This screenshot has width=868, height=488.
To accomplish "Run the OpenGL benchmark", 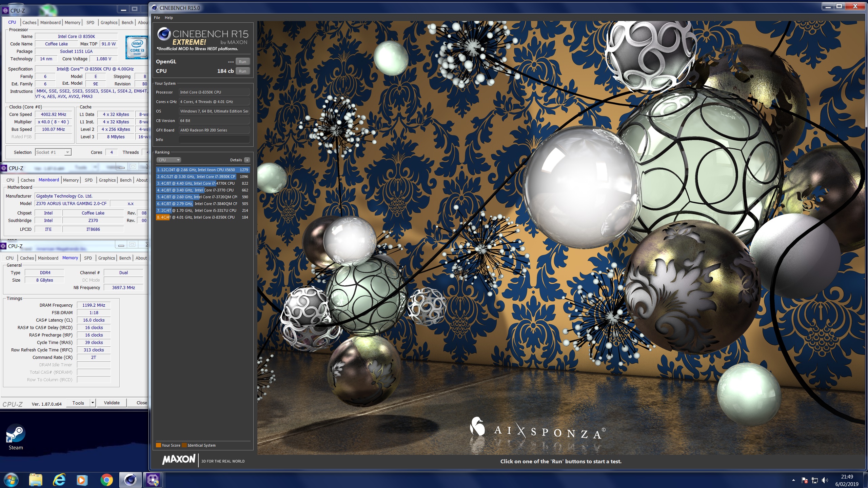I will 242,62.
